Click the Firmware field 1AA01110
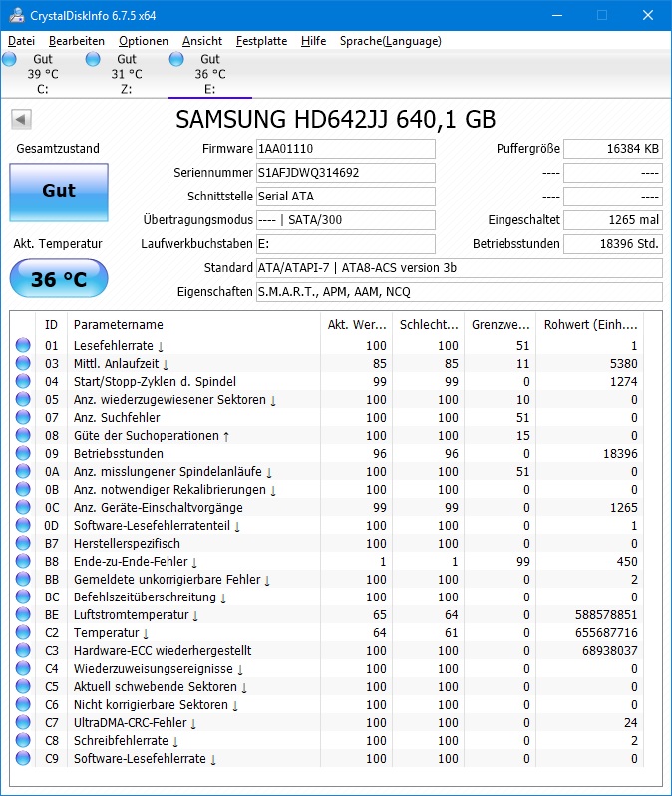 click(346, 149)
